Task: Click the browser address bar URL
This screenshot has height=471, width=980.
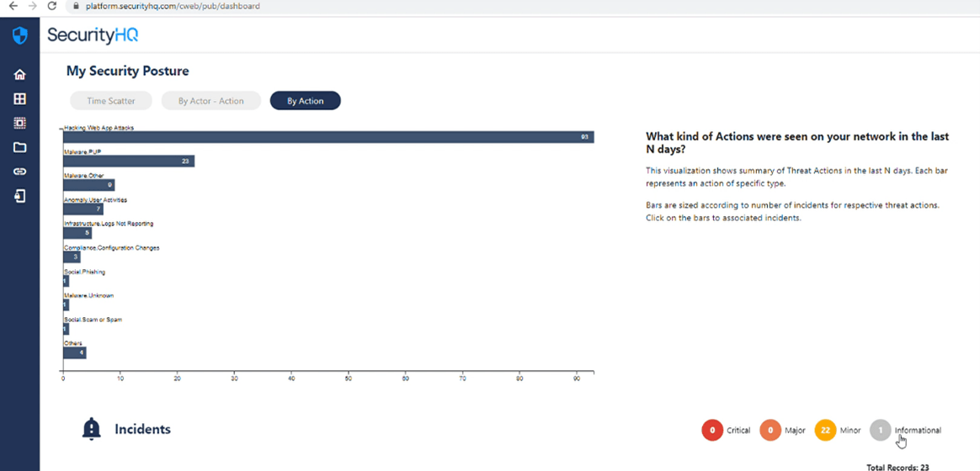Action: click(173, 6)
